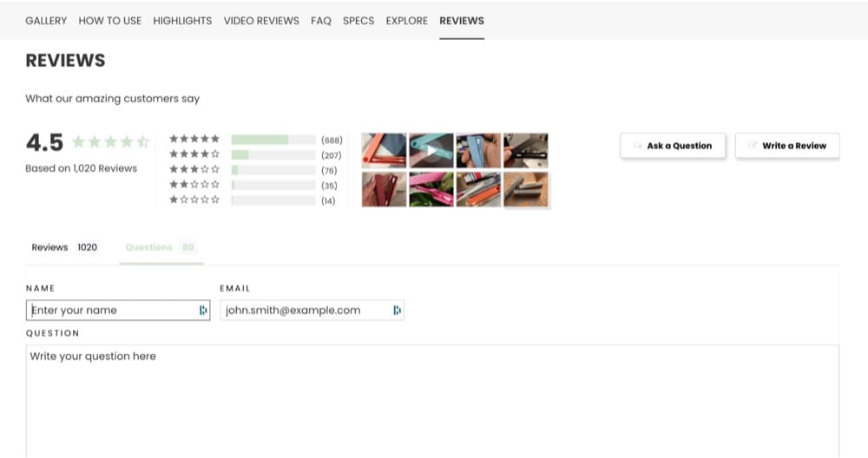Viewport: 868px width, 458px height.
Task: Click the four-star row stars icon
Action: point(194,154)
